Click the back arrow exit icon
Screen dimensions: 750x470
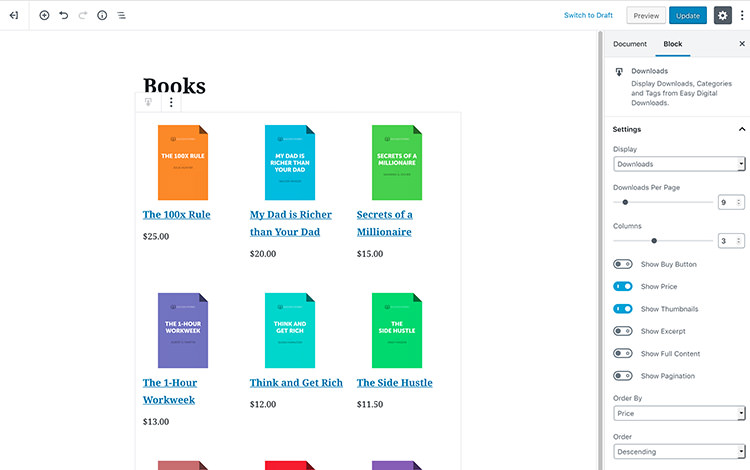14,16
